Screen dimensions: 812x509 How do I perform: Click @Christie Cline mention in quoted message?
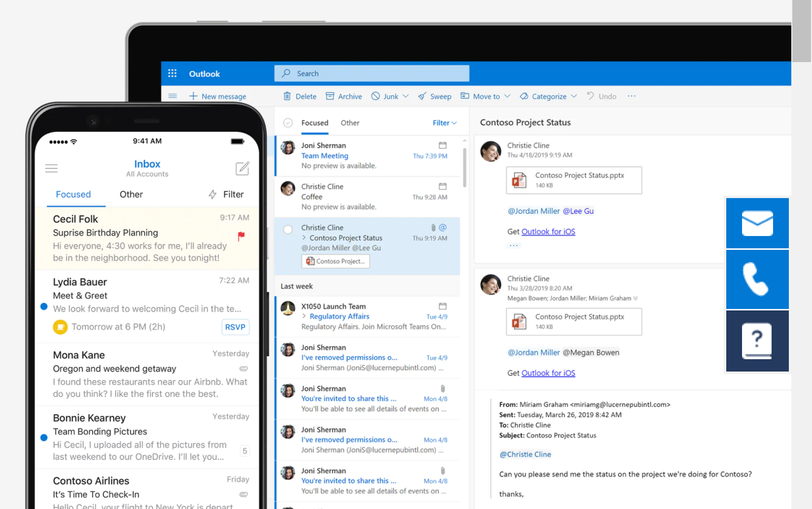[x=525, y=454]
